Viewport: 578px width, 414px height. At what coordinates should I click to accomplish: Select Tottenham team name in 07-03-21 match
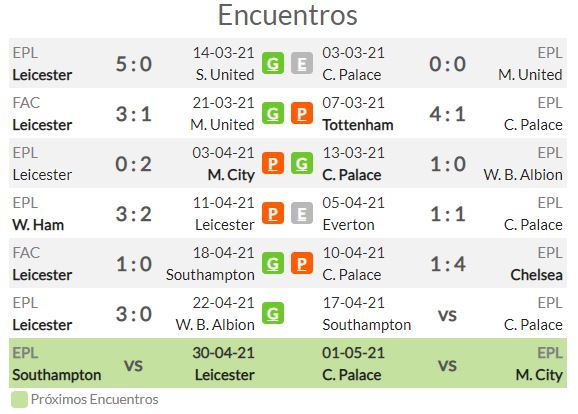point(358,125)
